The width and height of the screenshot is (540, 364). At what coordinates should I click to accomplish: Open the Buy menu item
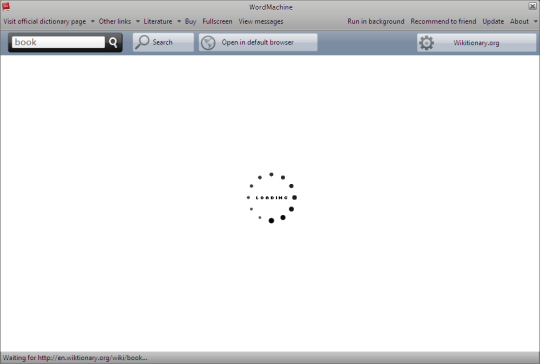[190, 21]
